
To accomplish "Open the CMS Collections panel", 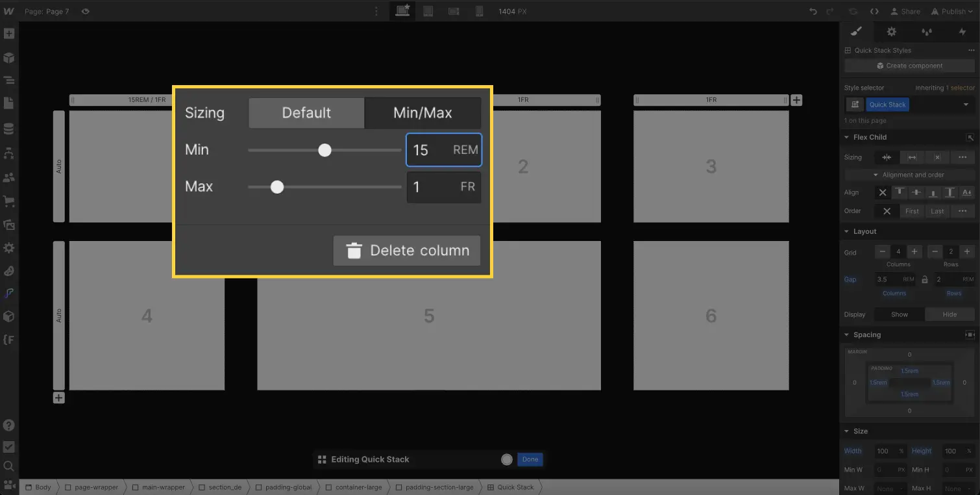I will point(9,127).
